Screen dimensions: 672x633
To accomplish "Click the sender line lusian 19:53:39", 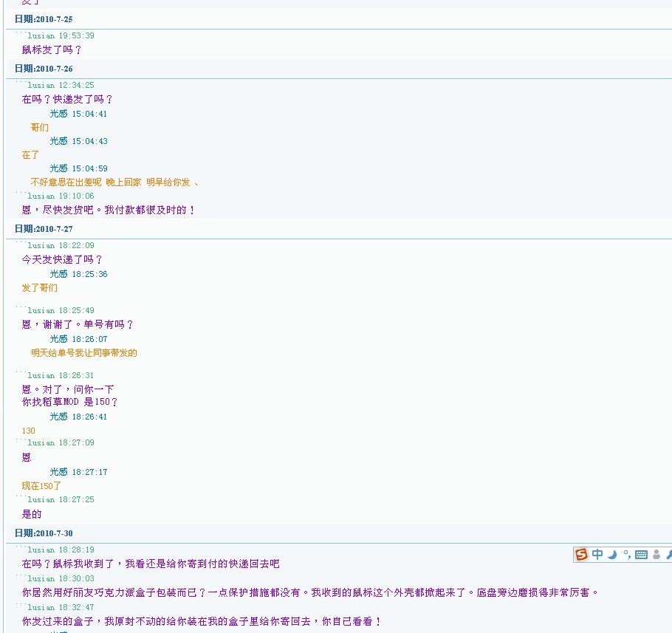I will click(x=61, y=35).
